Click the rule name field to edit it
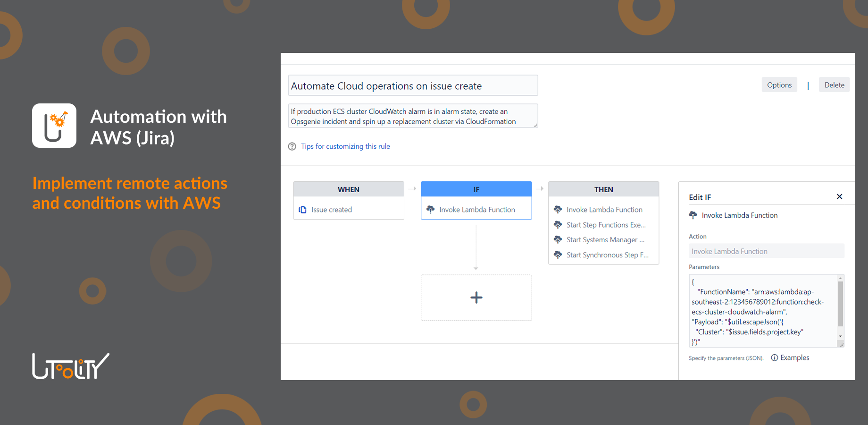Viewport: 868px width, 425px height. tap(413, 85)
